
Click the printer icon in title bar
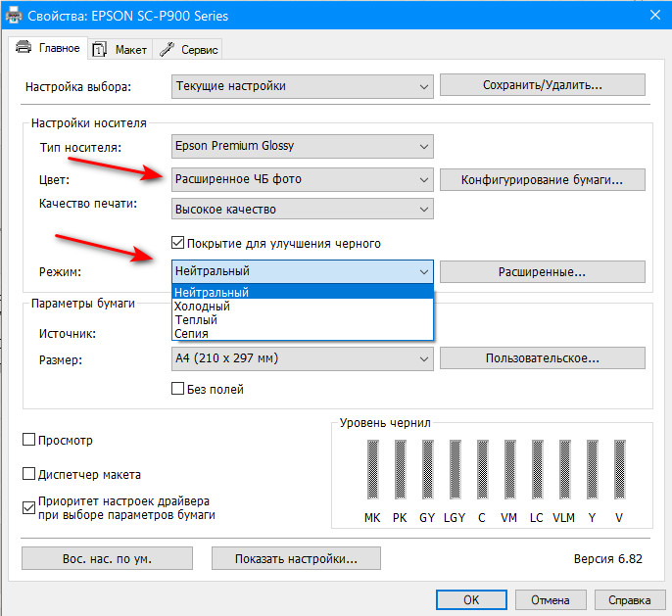14,16
